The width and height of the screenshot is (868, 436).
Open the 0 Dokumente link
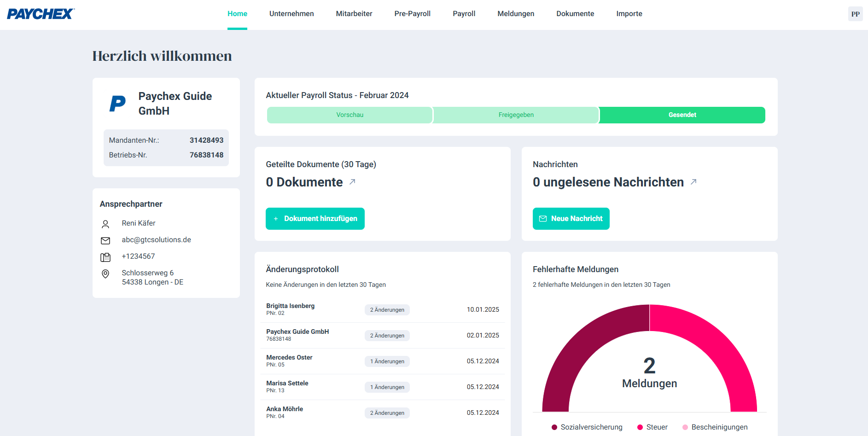coord(304,182)
